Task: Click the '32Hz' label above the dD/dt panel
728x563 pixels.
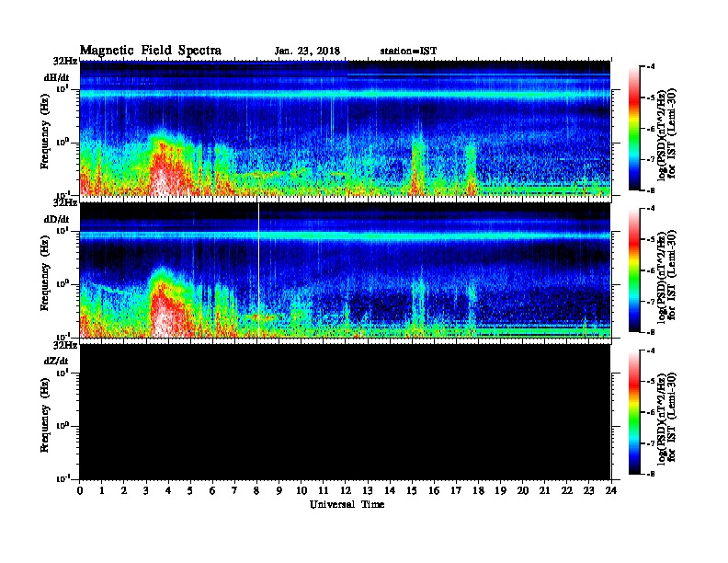Action: pyautogui.click(x=65, y=202)
